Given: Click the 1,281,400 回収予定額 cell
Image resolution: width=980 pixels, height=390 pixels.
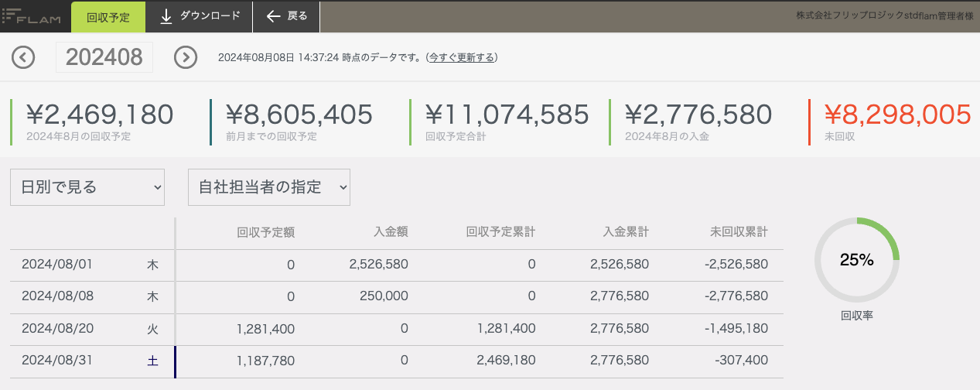Looking at the screenshot, I should tap(265, 329).
